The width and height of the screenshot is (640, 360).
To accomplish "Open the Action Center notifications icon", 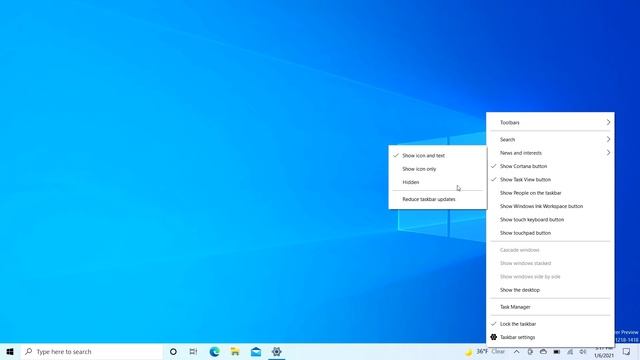I will click(627, 351).
